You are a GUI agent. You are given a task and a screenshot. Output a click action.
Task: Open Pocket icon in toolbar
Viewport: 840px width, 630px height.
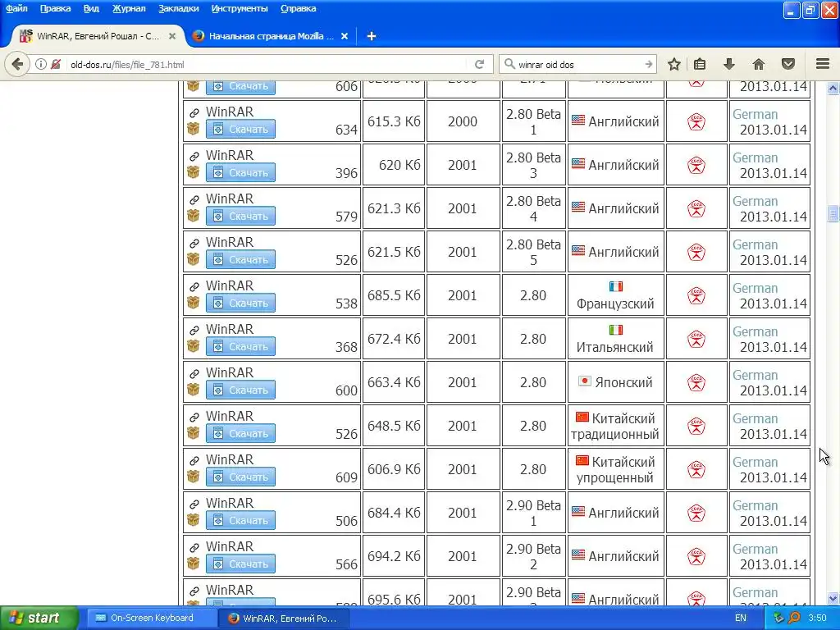pos(788,64)
